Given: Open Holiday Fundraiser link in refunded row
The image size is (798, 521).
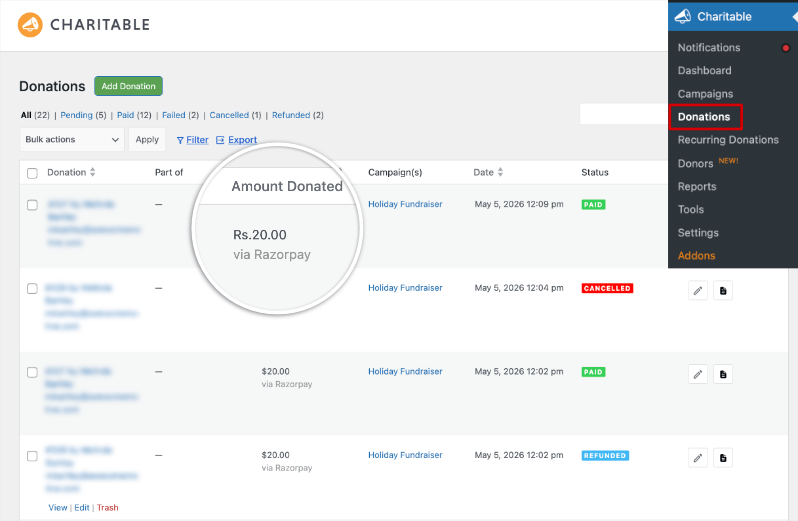Looking at the screenshot, I should click(405, 455).
